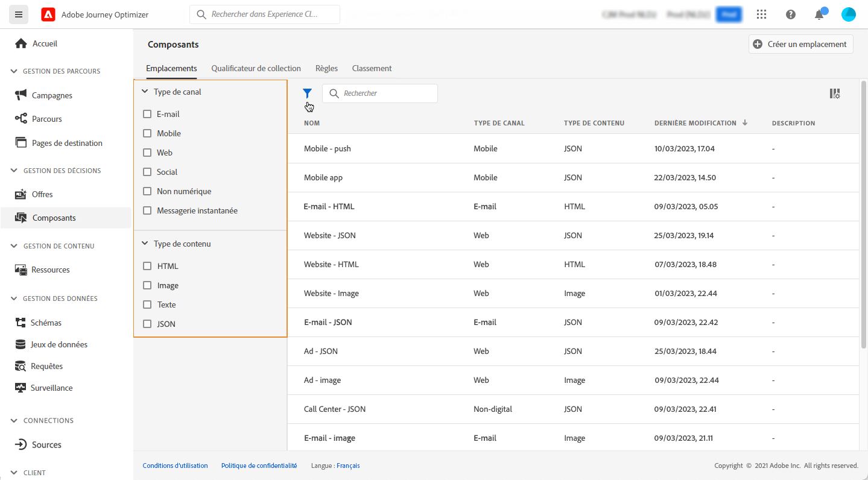The height and width of the screenshot is (480, 868).
Task: Tick the JSON content type checkbox
Action: point(147,324)
